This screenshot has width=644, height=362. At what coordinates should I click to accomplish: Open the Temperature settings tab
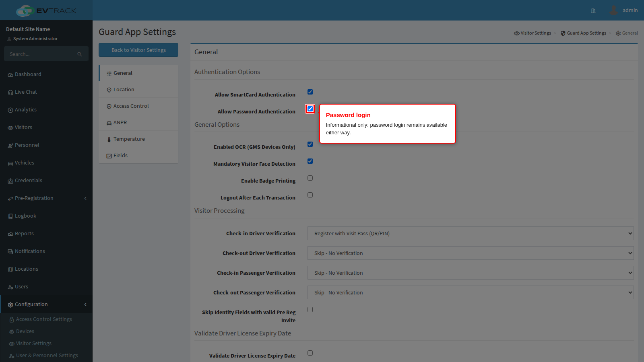point(138,139)
